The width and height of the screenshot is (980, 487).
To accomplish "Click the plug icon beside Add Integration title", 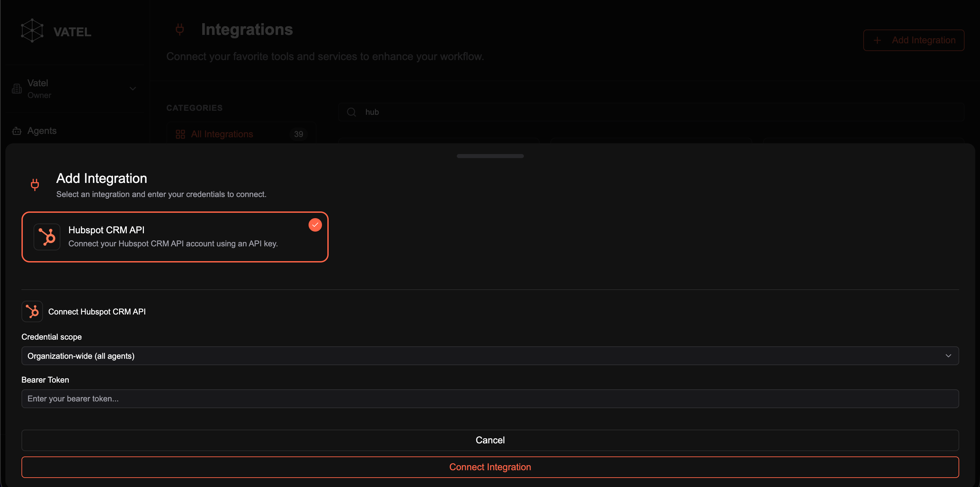I will point(35,185).
